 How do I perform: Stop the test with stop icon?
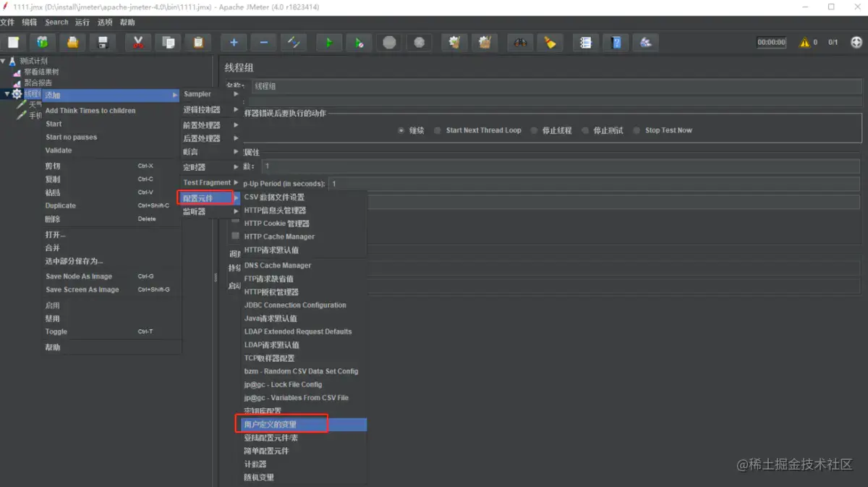tap(389, 42)
